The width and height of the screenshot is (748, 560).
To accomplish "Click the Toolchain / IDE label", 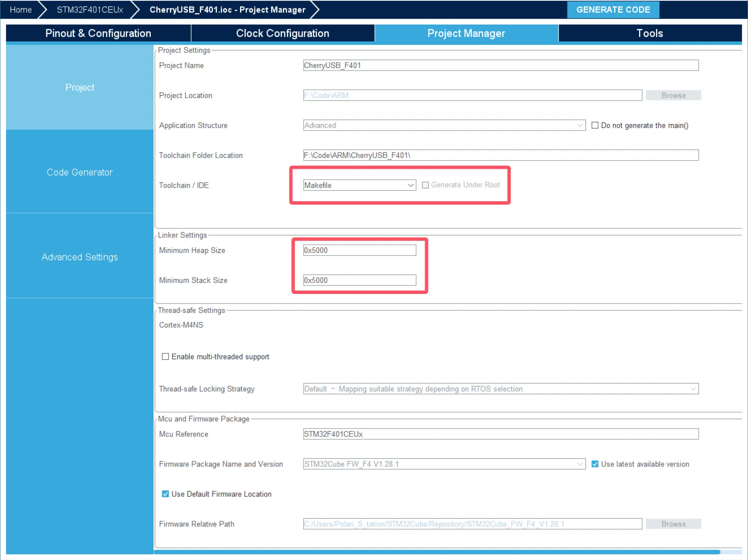I will 184,185.
